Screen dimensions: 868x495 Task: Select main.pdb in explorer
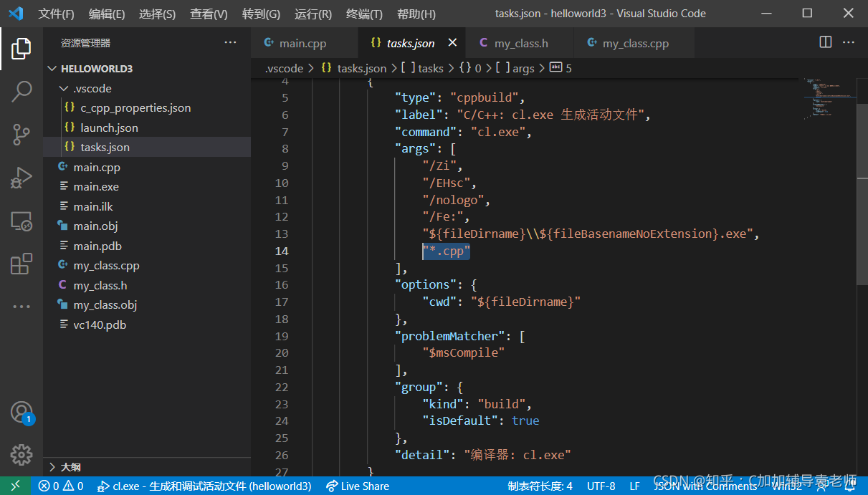click(147, 246)
